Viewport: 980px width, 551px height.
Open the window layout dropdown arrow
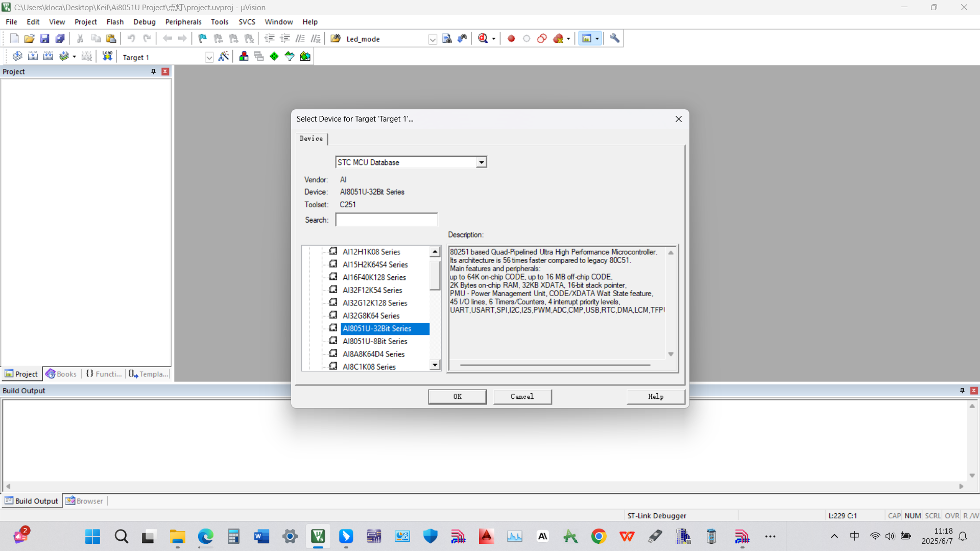[597, 39]
